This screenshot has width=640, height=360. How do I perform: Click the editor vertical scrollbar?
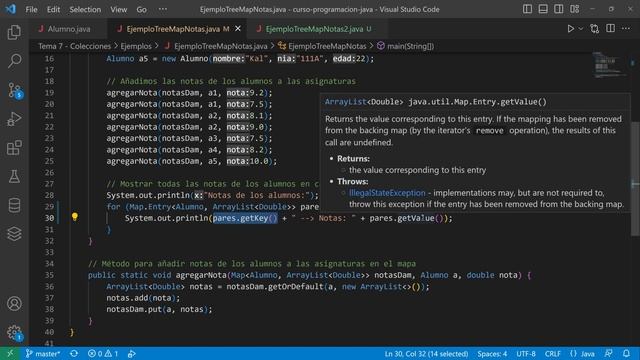click(635, 178)
